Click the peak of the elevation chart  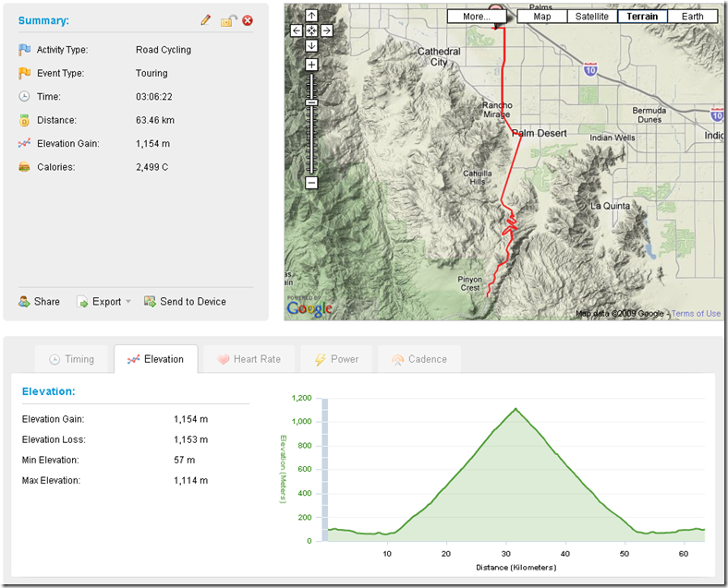point(516,409)
